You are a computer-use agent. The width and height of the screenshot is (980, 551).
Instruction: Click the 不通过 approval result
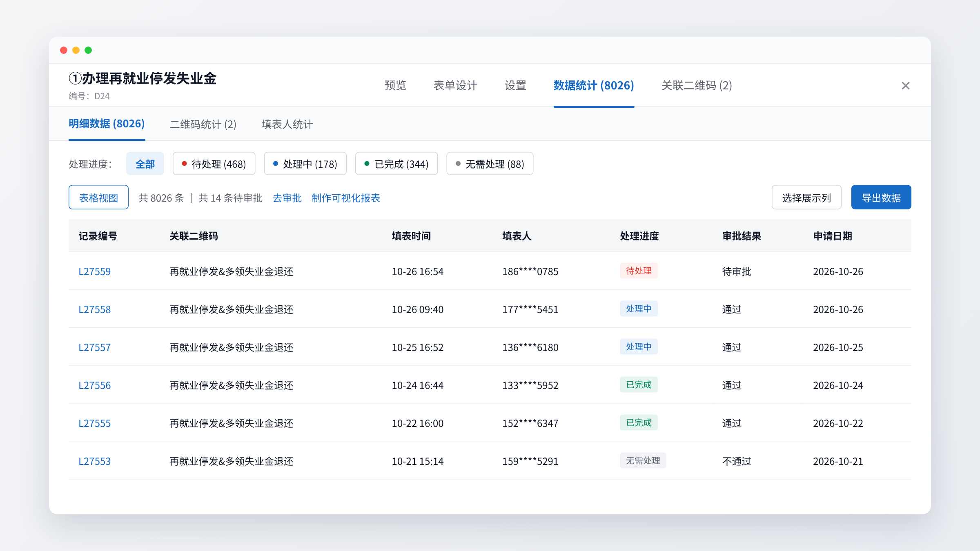[737, 461]
